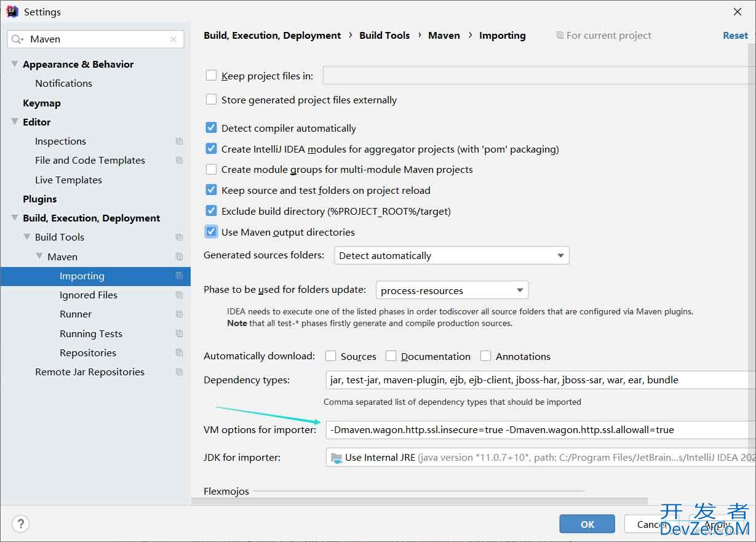Open Inspections settings page
The image size is (756, 542).
click(x=60, y=141)
